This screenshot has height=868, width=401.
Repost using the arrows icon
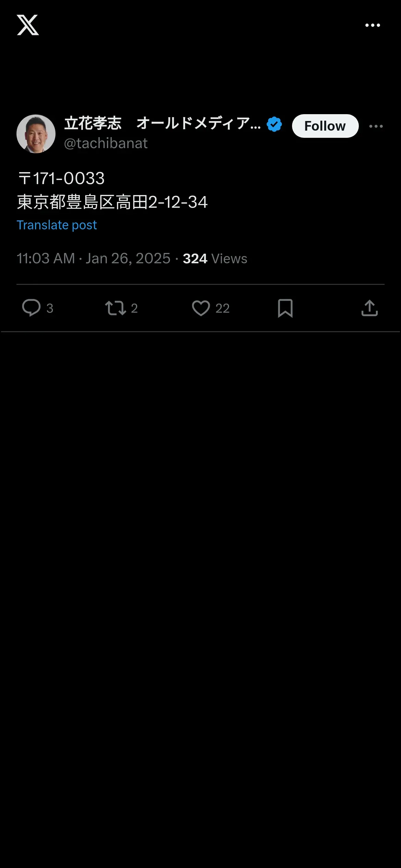click(x=116, y=308)
